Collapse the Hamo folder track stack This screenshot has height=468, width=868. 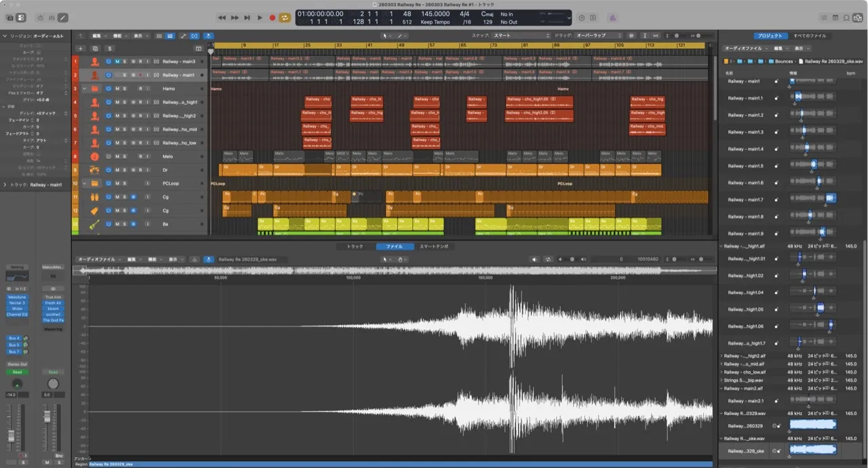tap(84, 89)
